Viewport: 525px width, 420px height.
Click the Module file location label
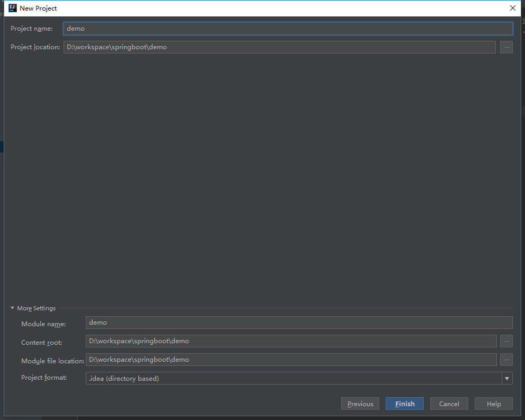[x=52, y=361]
